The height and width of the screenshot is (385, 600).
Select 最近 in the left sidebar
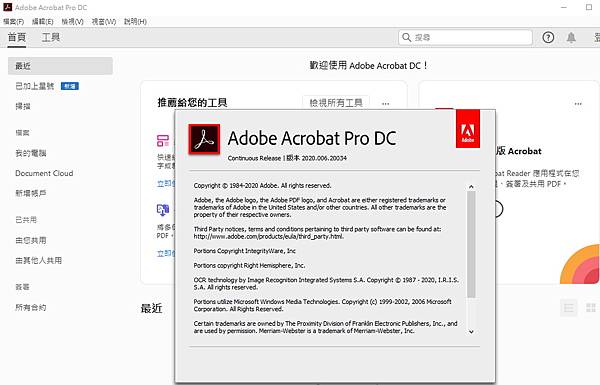(x=60, y=66)
